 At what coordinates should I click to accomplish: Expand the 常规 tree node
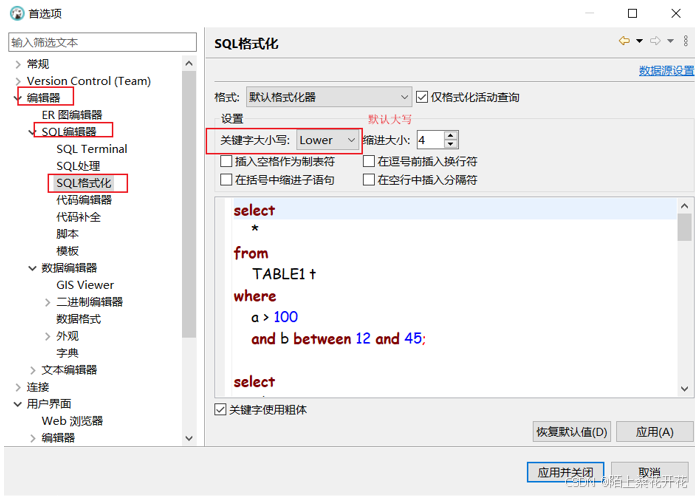point(18,65)
